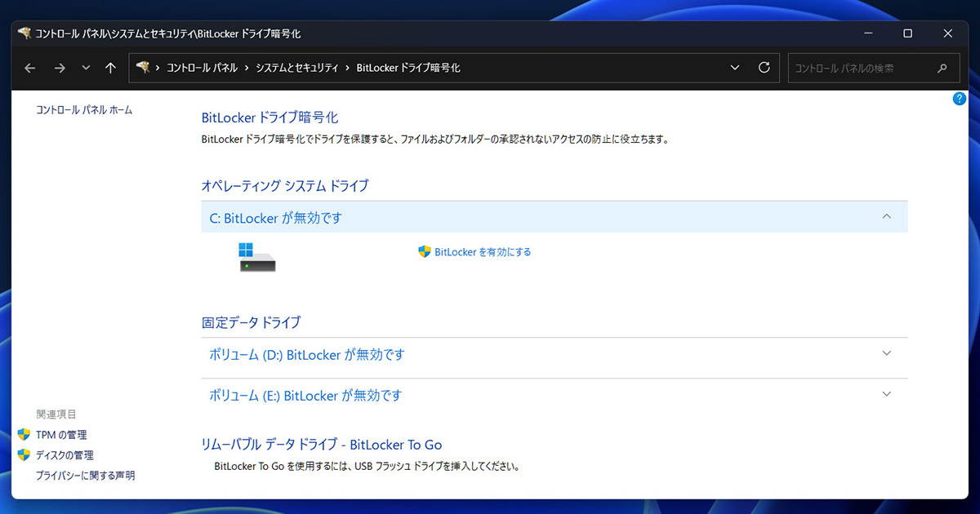
Task: Click the back navigation arrow
Action: point(30,69)
